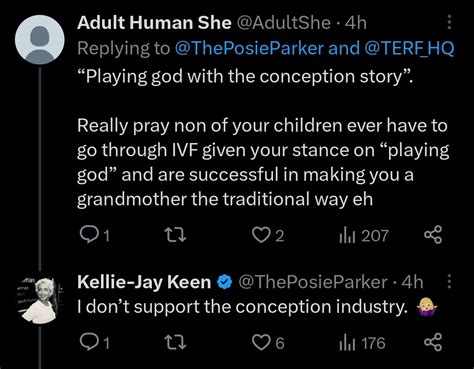474x369 pixels.
Task: Click the default gray profile avatar
Action: click(x=39, y=39)
